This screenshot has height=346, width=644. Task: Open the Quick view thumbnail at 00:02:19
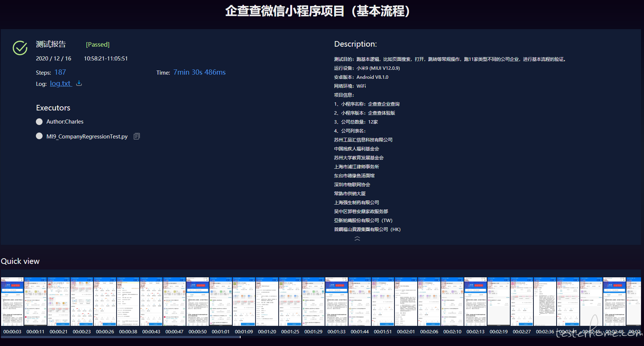pyautogui.click(x=499, y=302)
